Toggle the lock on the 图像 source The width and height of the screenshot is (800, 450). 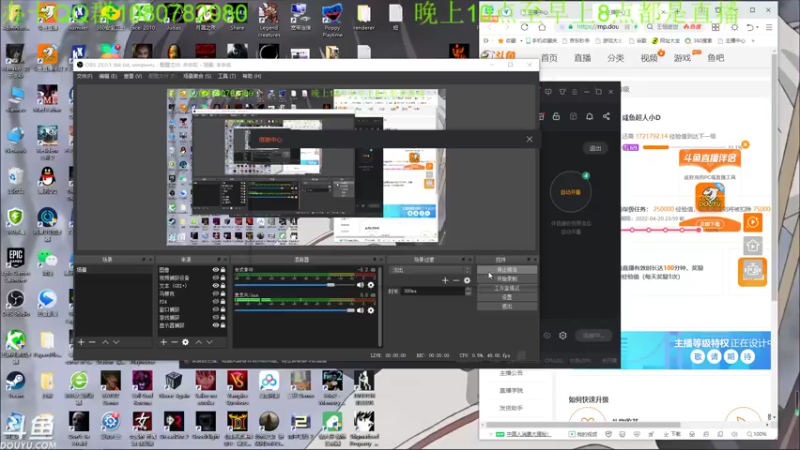coord(223,269)
